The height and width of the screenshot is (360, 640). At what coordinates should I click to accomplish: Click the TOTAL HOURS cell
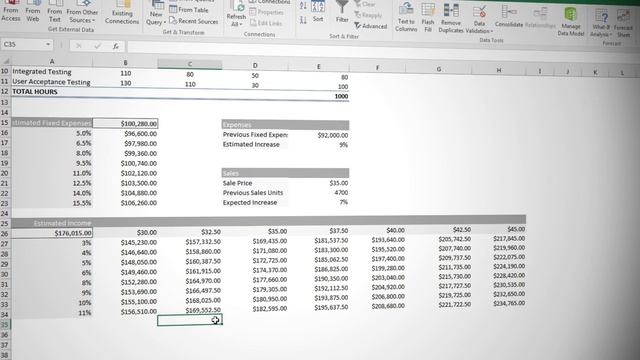52,92
